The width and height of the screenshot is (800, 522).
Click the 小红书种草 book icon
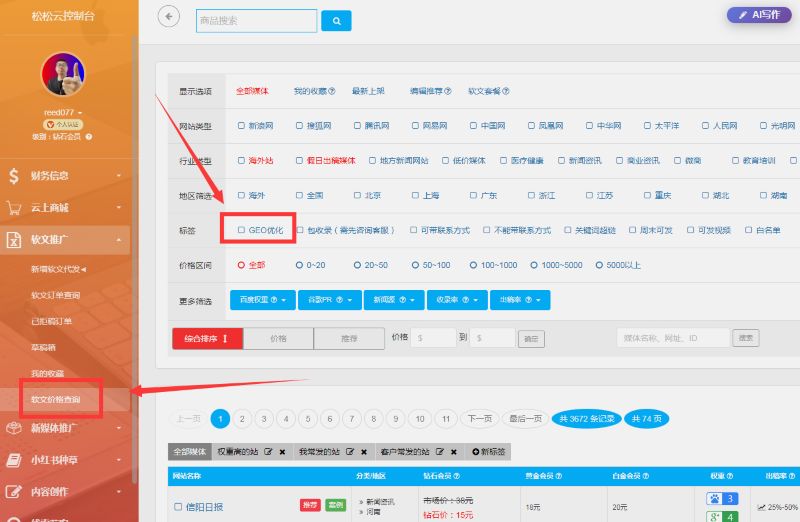point(14,460)
